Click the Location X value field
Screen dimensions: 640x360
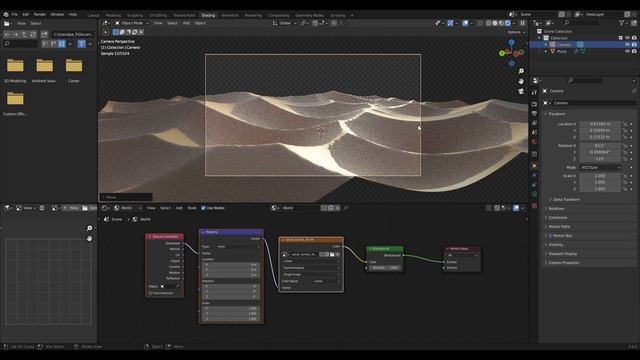pos(600,124)
